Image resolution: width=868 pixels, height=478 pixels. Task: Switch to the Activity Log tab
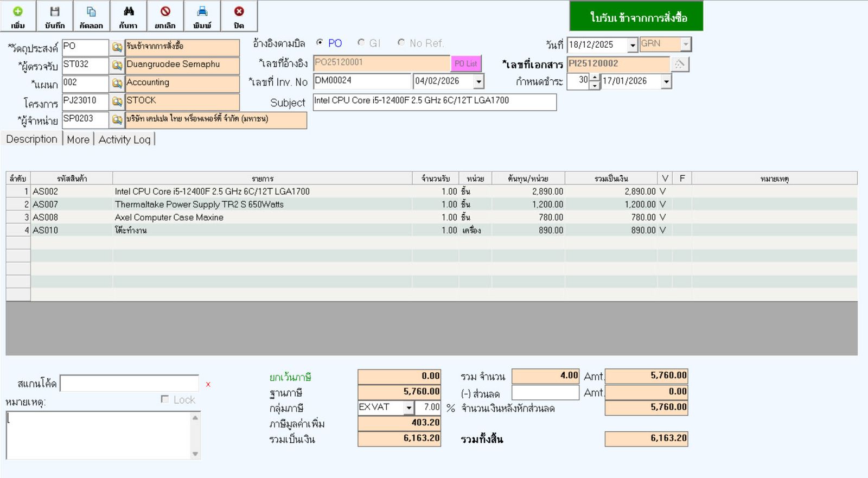[x=124, y=139]
